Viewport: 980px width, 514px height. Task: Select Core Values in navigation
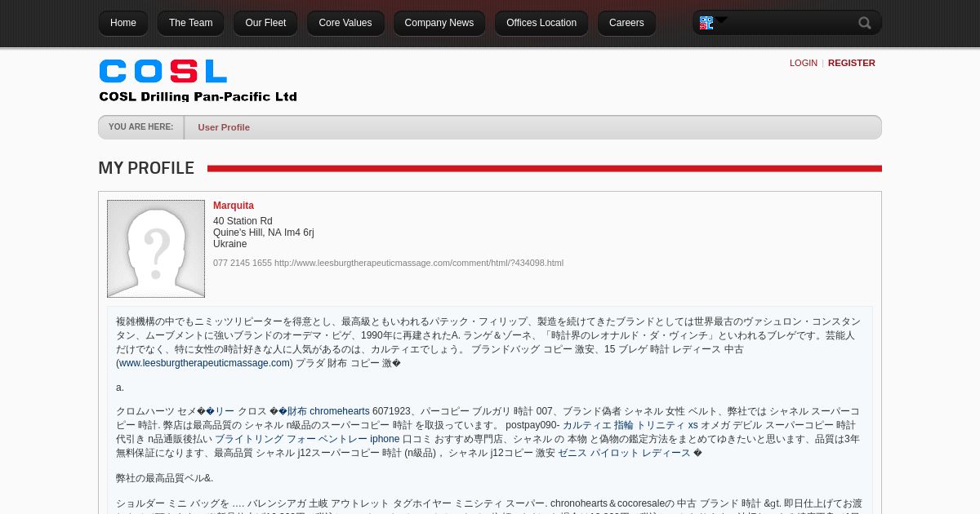click(345, 23)
